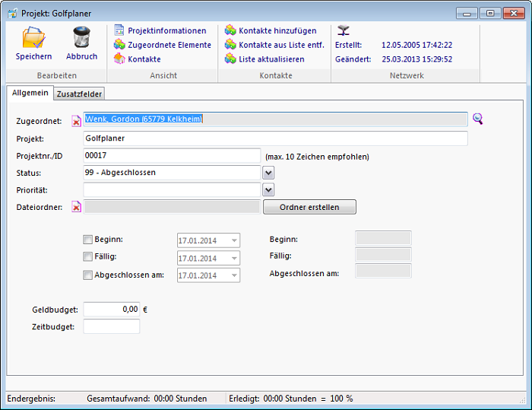Click the Zeitbudget input field
Viewport: 532px width, 410px height.
tap(112, 326)
